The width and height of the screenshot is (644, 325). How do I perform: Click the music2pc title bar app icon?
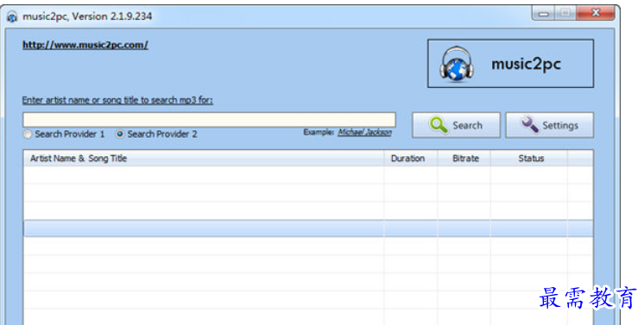tap(12, 17)
